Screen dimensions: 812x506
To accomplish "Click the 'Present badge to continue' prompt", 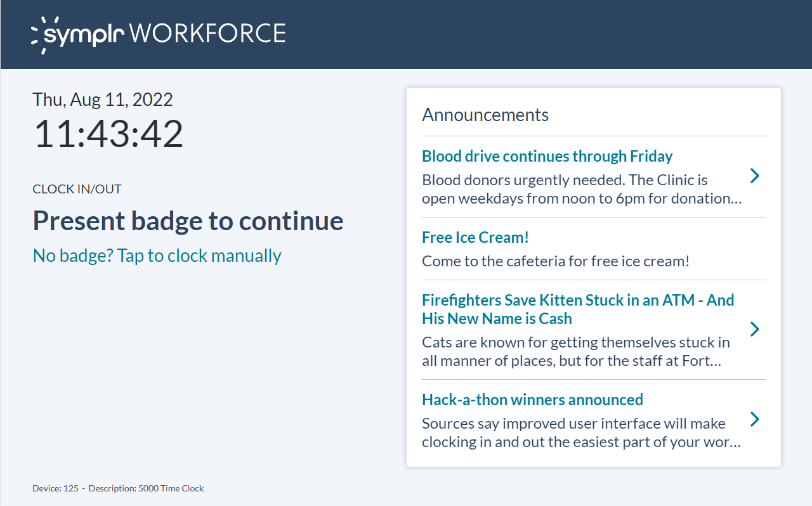I will click(x=188, y=221).
